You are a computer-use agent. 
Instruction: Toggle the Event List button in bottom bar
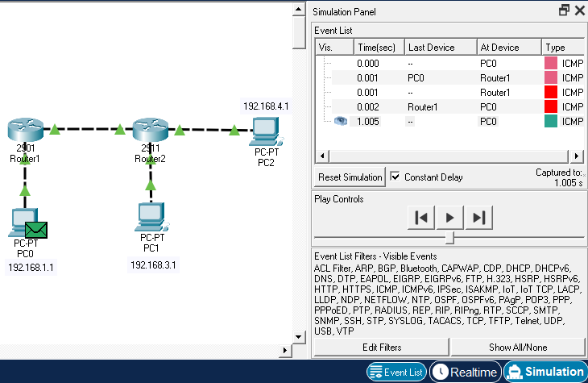point(396,372)
